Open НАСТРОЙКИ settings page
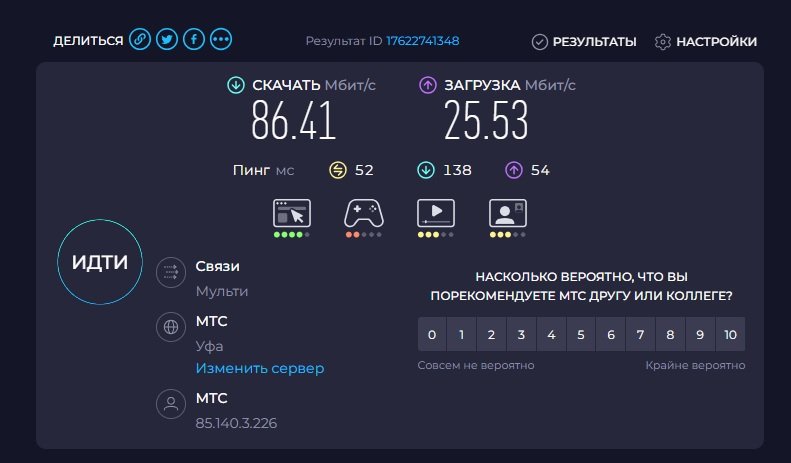This screenshot has width=791, height=463. [x=706, y=42]
